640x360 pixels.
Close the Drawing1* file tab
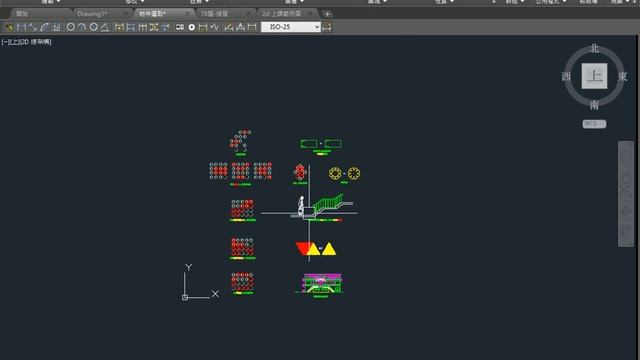(x=125, y=14)
